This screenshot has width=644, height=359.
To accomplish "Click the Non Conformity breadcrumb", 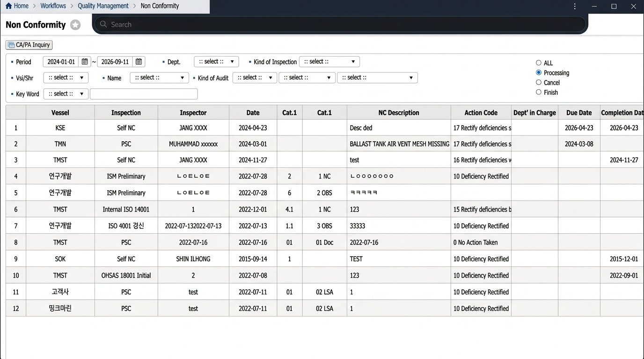I will point(160,6).
